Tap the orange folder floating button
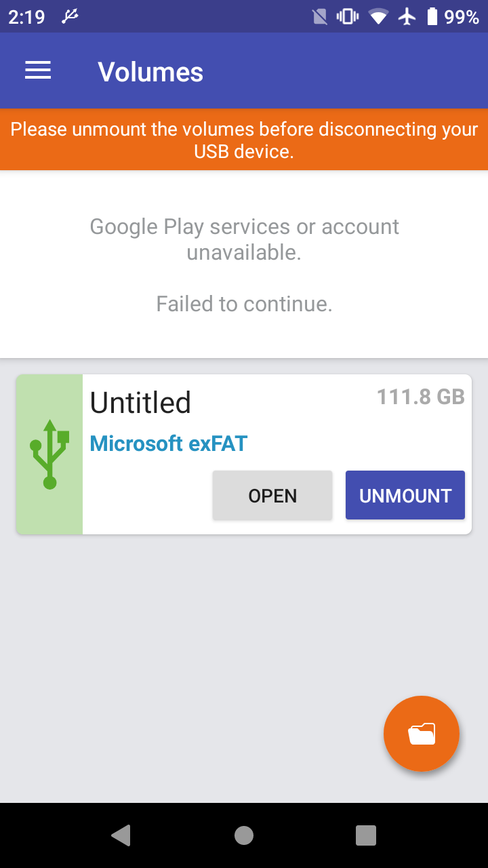Image resolution: width=488 pixels, height=868 pixels. click(x=422, y=734)
